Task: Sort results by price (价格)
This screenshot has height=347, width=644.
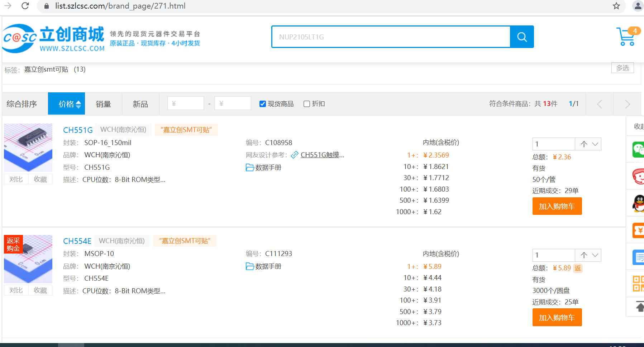Action: pyautogui.click(x=67, y=104)
